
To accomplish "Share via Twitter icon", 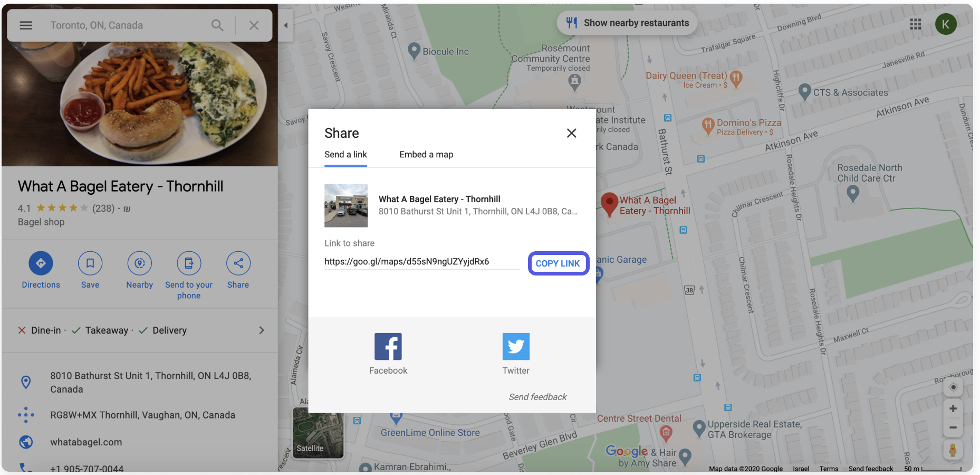I will pyautogui.click(x=516, y=347).
